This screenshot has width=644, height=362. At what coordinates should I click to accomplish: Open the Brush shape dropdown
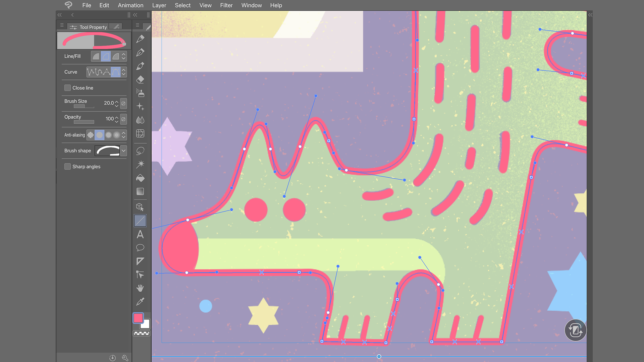coord(123,150)
